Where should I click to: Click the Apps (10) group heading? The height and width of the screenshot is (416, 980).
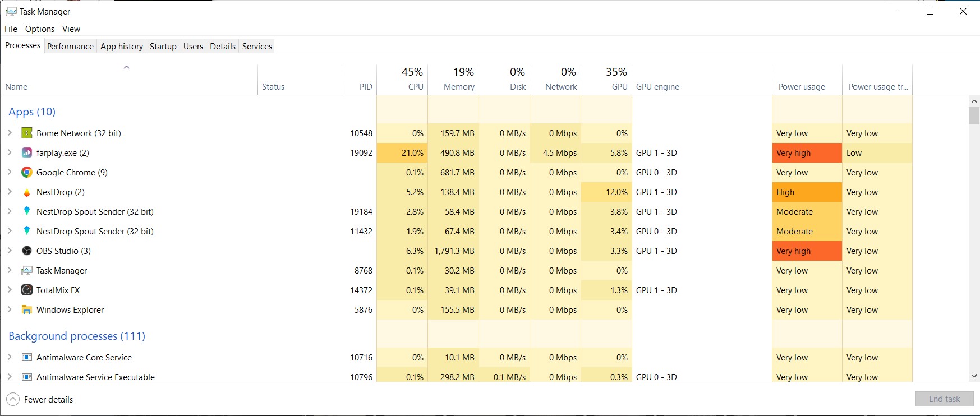click(x=32, y=112)
